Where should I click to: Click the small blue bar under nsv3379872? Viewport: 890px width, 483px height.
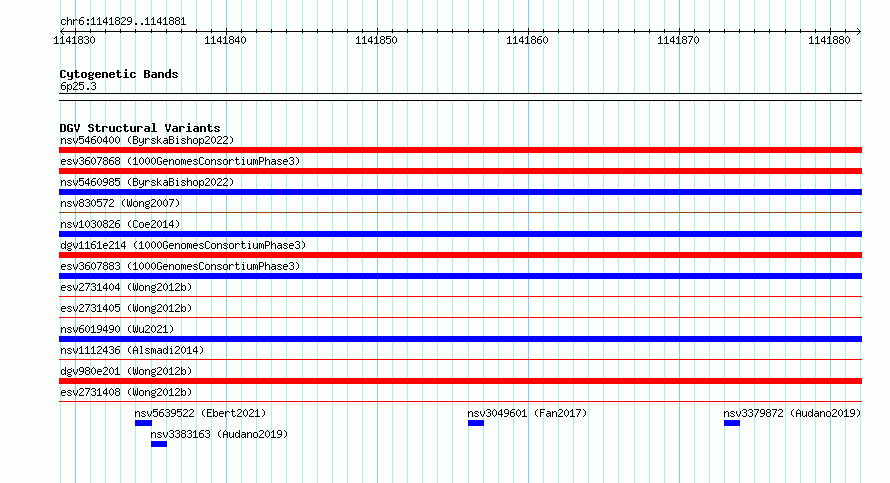click(x=732, y=423)
